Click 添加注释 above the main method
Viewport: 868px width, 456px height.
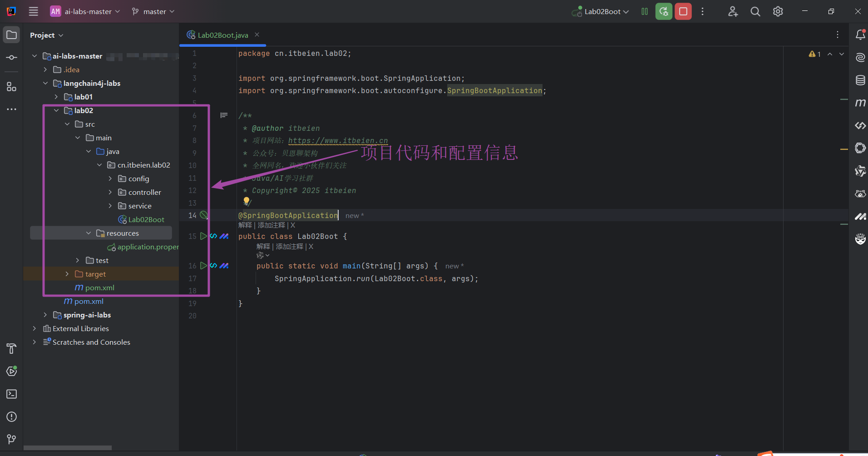pos(290,247)
